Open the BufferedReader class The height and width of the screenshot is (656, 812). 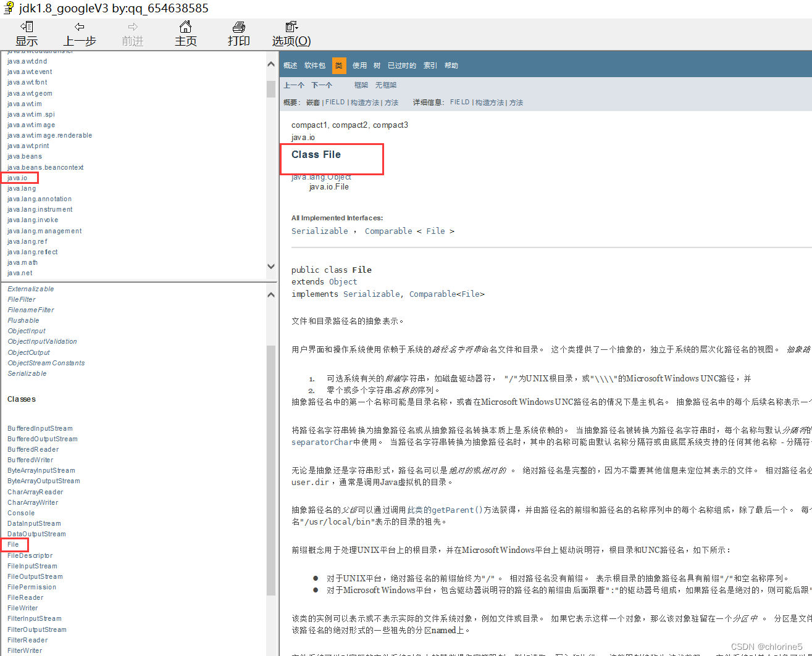coord(33,449)
